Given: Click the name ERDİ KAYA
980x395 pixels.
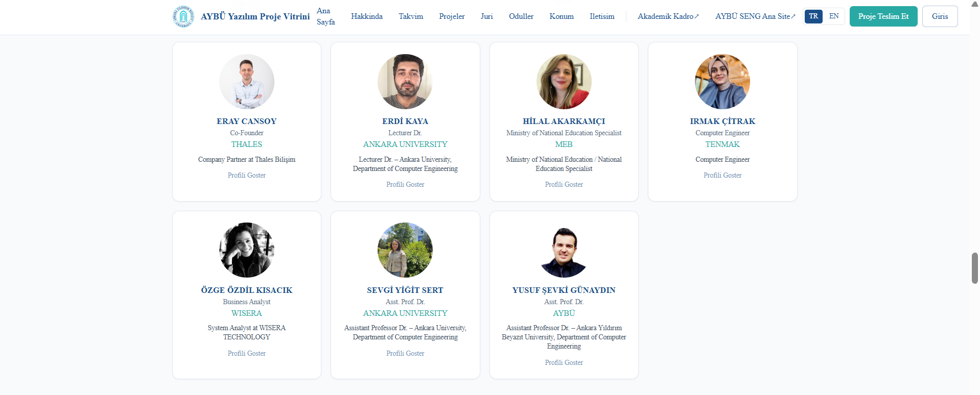Looking at the screenshot, I should [405, 121].
